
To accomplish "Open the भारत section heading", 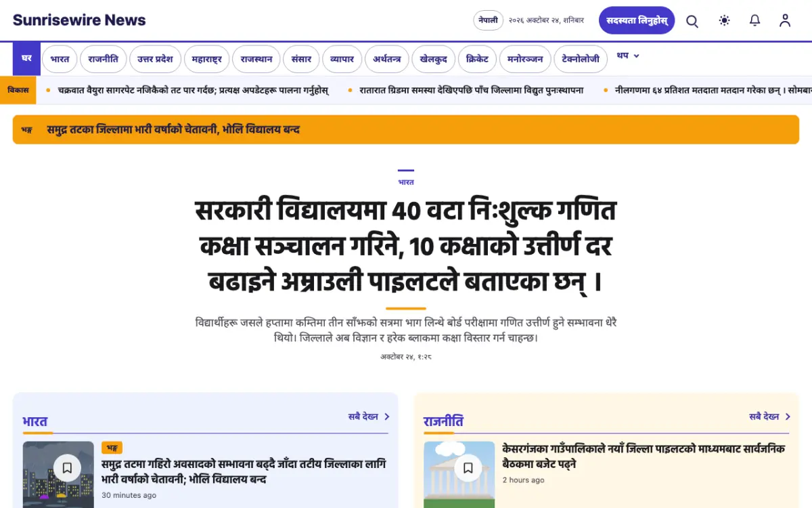I will pos(35,422).
